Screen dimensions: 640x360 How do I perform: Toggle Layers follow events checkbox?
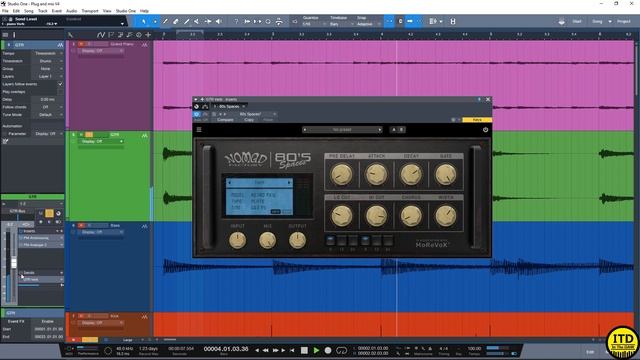[x=60, y=84]
